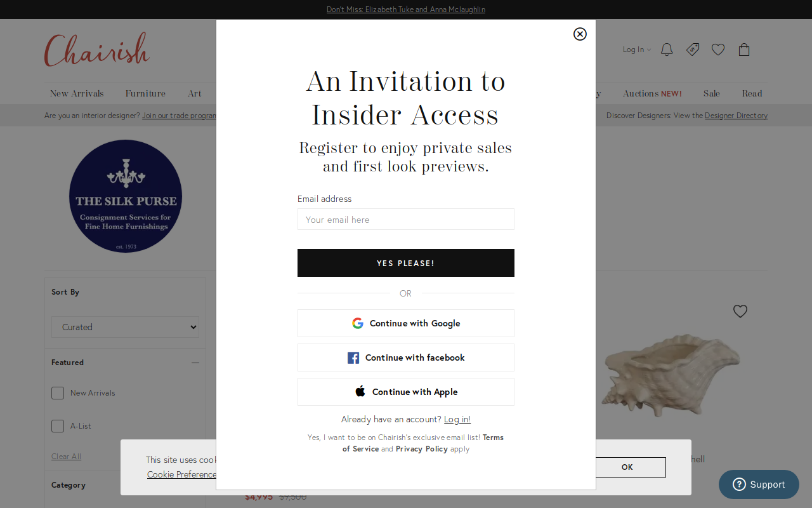Close the Insider Access invitation popup
This screenshot has width=812, height=508.
(x=580, y=34)
